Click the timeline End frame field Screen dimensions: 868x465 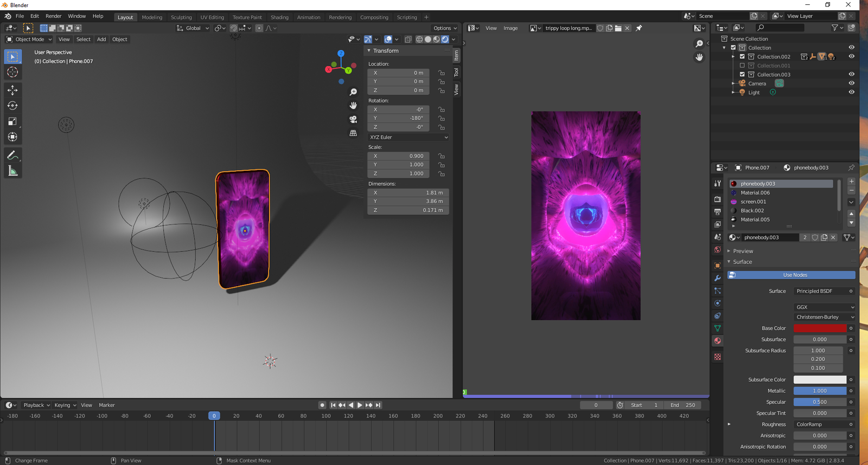682,405
